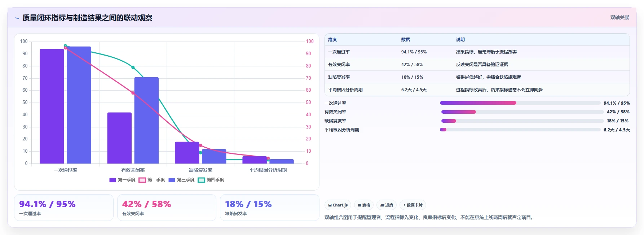Click the 有效关闭率 progress bar

[522, 112]
